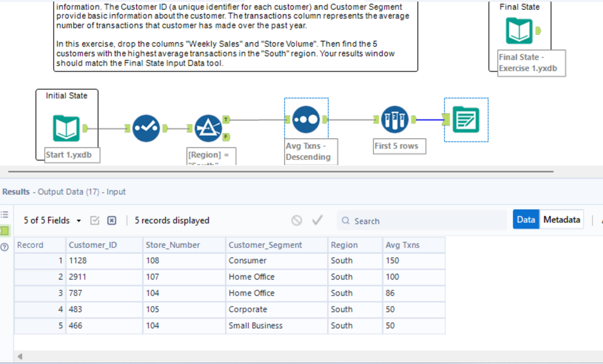Select the Consumer segment cell
The image size is (603, 364).
277,261
